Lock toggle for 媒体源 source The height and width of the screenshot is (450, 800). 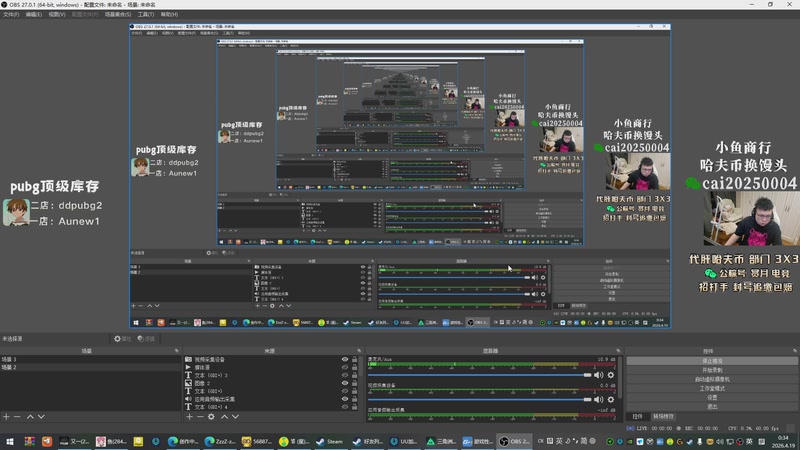click(355, 367)
